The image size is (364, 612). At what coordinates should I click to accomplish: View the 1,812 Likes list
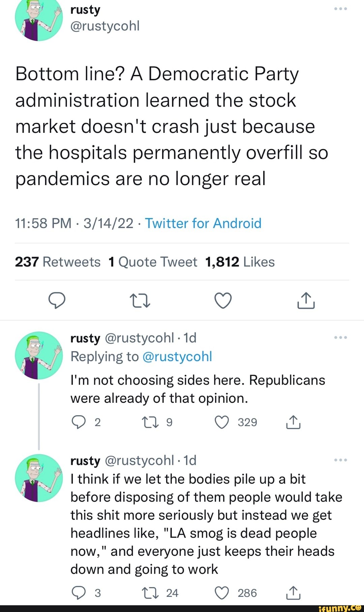tap(240, 262)
